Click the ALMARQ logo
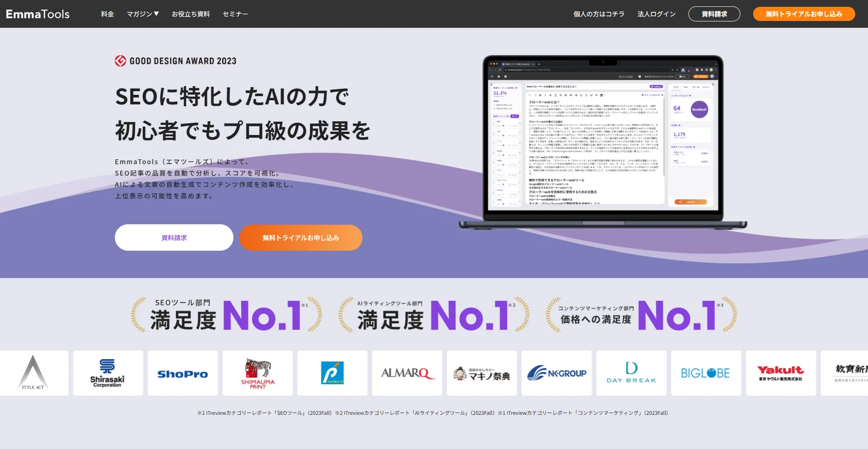Screen dimensions: 868x449 tap(407, 373)
